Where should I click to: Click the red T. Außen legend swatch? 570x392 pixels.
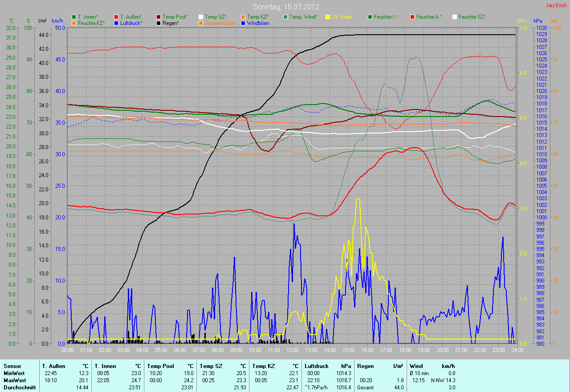click(x=116, y=17)
